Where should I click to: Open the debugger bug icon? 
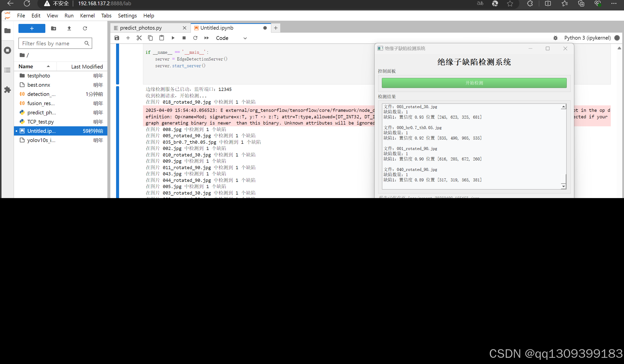(555, 38)
